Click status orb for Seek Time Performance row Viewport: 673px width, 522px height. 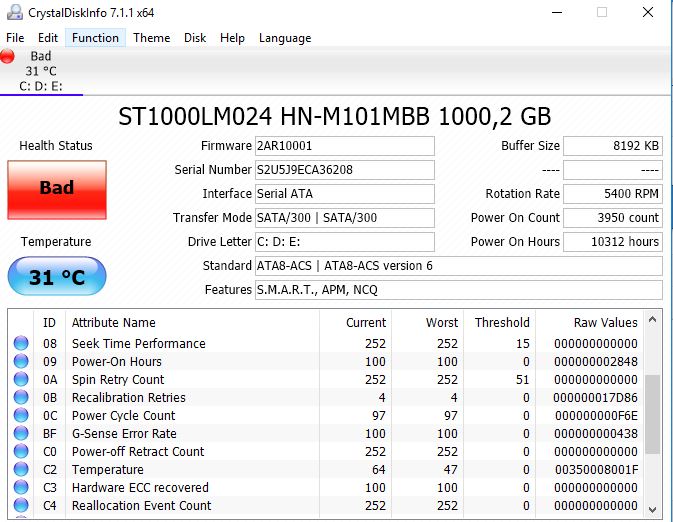21,343
